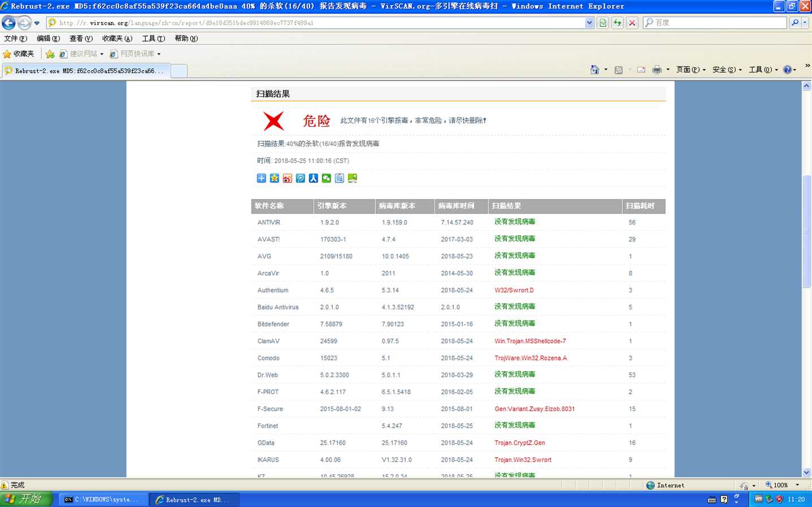The width and height of the screenshot is (812, 507).
Task: Open the command bar 工具 dropdown
Action: pyautogui.click(x=763, y=70)
